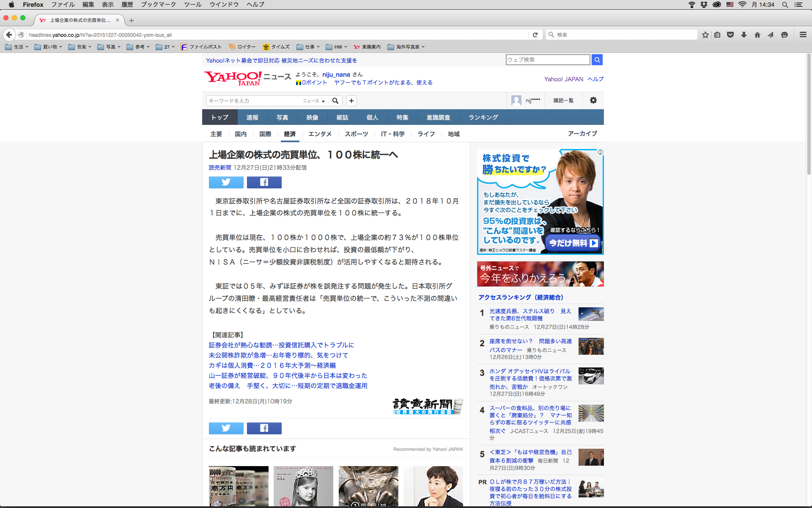This screenshot has height=508, width=812.
Task: Expand the ニュース search category dropdown
Action: click(313, 101)
